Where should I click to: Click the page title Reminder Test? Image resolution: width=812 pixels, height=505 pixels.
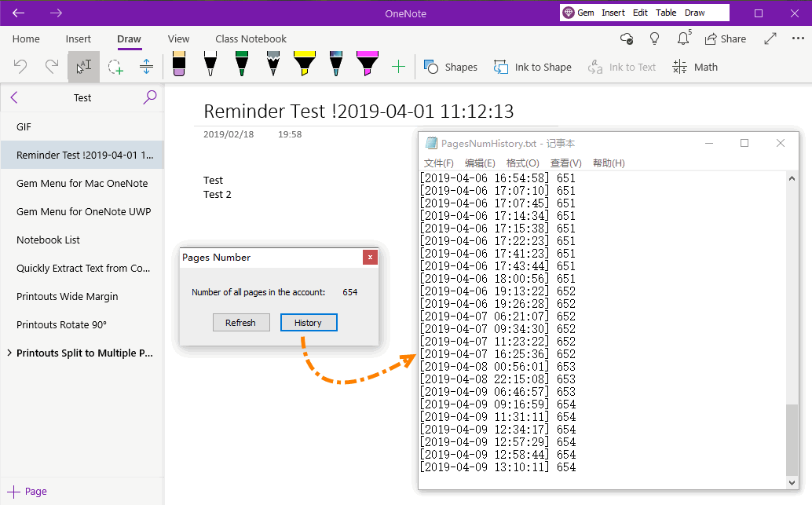click(x=359, y=112)
